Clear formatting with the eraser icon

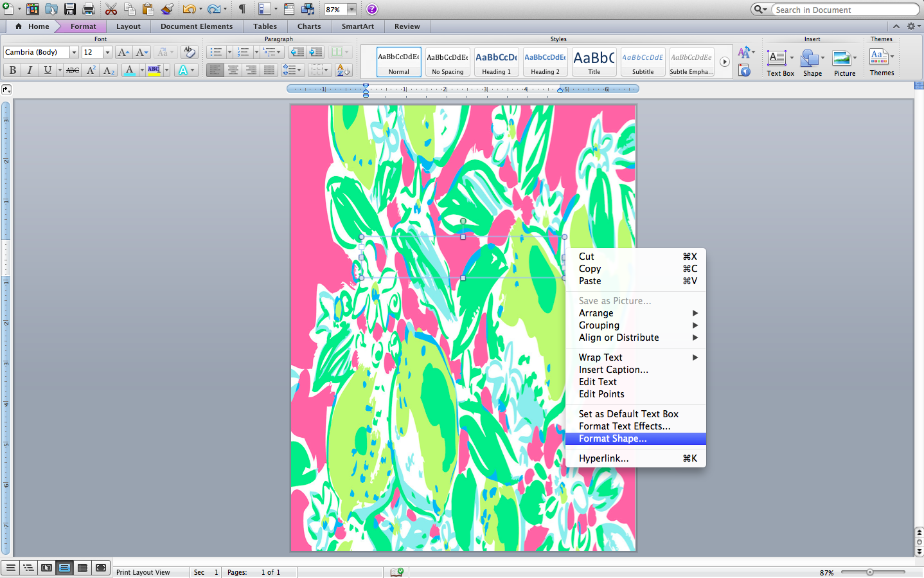point(189,52)
